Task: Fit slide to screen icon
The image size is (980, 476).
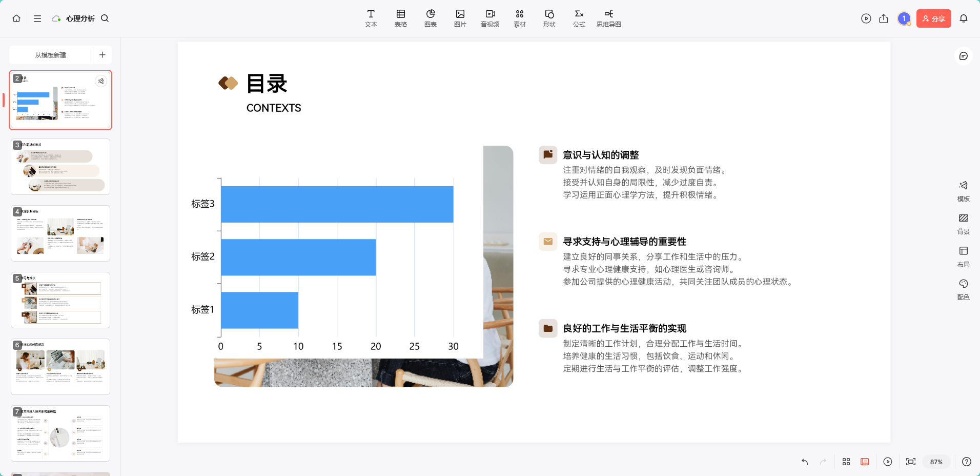Action: tap(911, 462)
